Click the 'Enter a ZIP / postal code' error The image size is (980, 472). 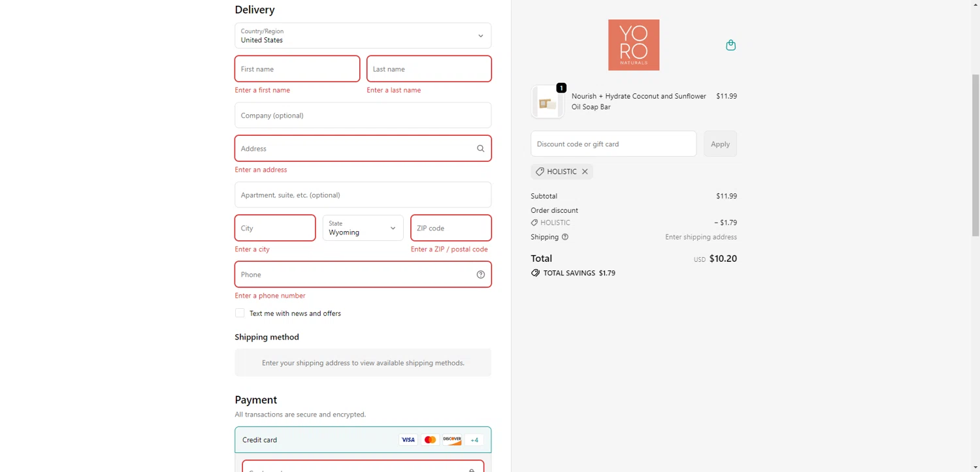point(449,249)
